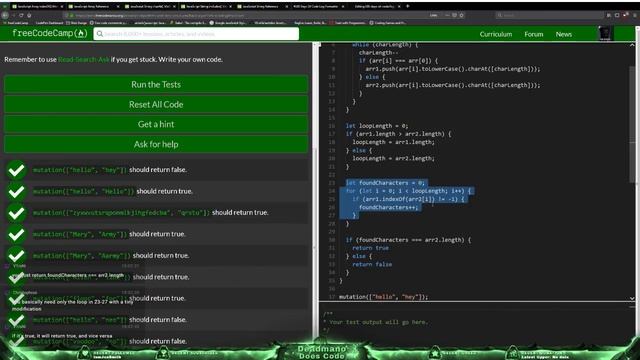The image size is (640, 360).
Task: Click code line "if (foundCharacters === arr2.length) {"
Action: click(408, 240)
